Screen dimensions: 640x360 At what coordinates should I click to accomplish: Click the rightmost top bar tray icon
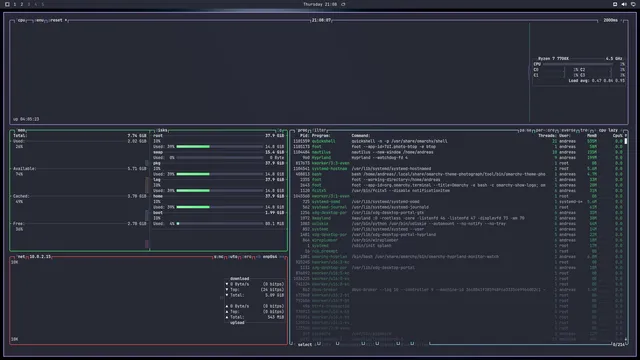[x=633, y=4]
